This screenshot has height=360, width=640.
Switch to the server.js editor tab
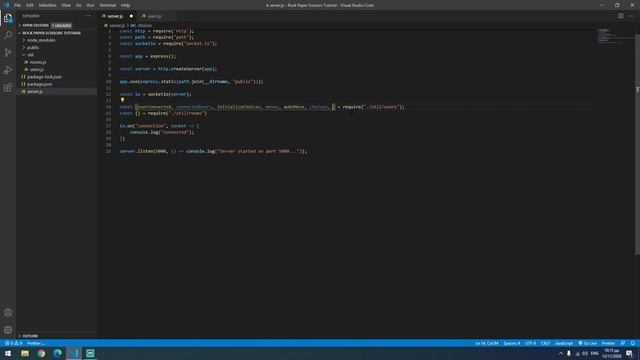pos(116,16)
